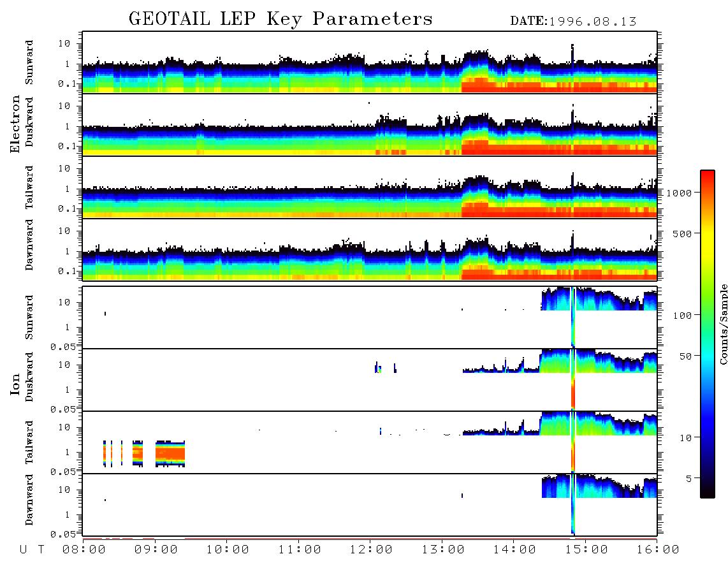Click the "09:00" time tick label
Viewport: 728px width, 561px height.
tap(156, 550)
